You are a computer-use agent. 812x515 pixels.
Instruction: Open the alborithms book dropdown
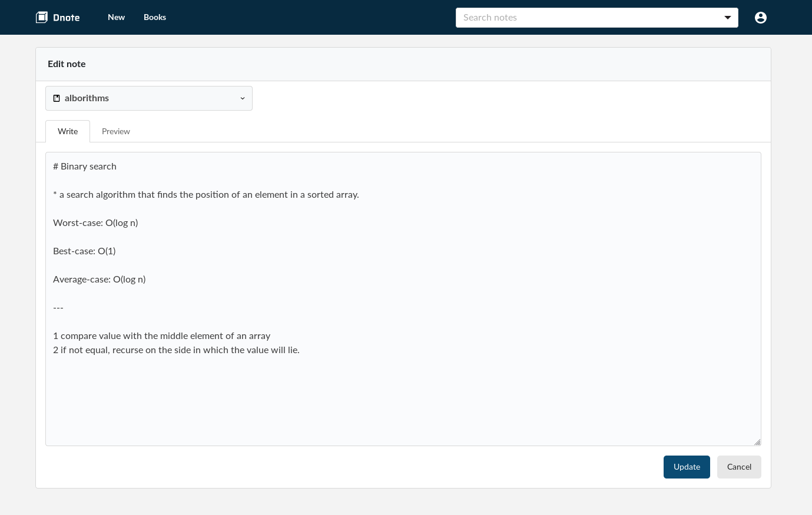coord(149,98)
